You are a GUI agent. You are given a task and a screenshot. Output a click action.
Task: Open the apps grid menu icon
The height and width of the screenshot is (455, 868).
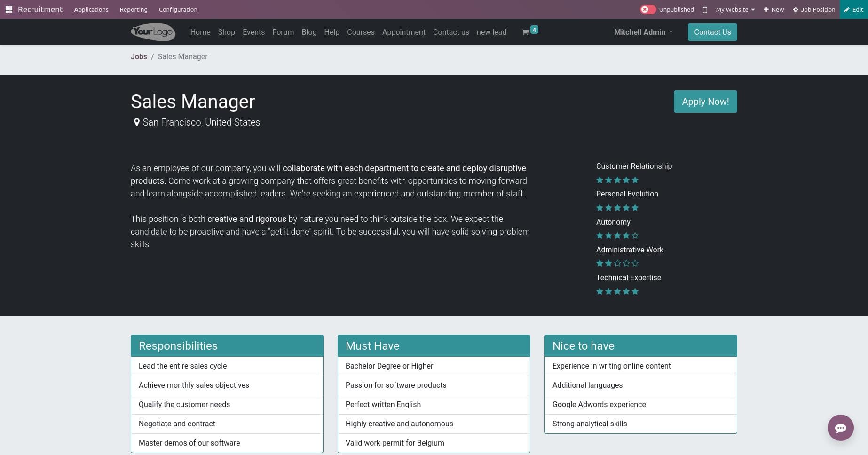coord(8,9)
